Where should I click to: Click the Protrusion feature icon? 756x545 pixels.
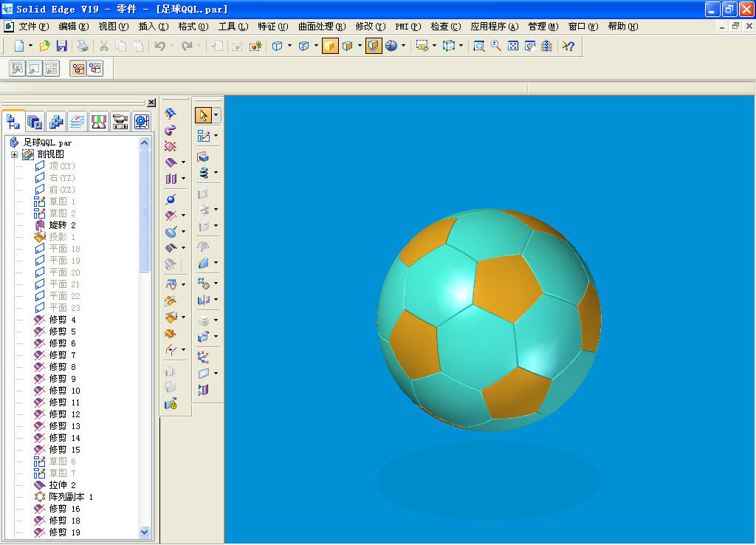point(203,157)
